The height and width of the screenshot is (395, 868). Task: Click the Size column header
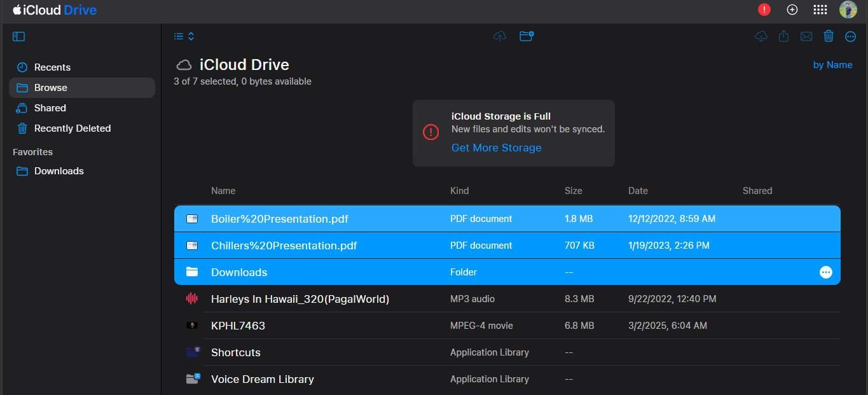click(574, 191)
